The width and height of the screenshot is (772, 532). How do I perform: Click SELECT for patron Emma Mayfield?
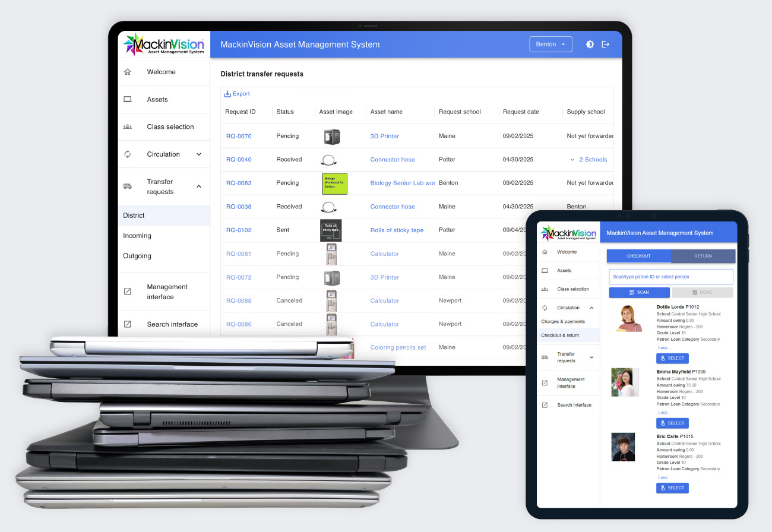(x=672, y=423)
